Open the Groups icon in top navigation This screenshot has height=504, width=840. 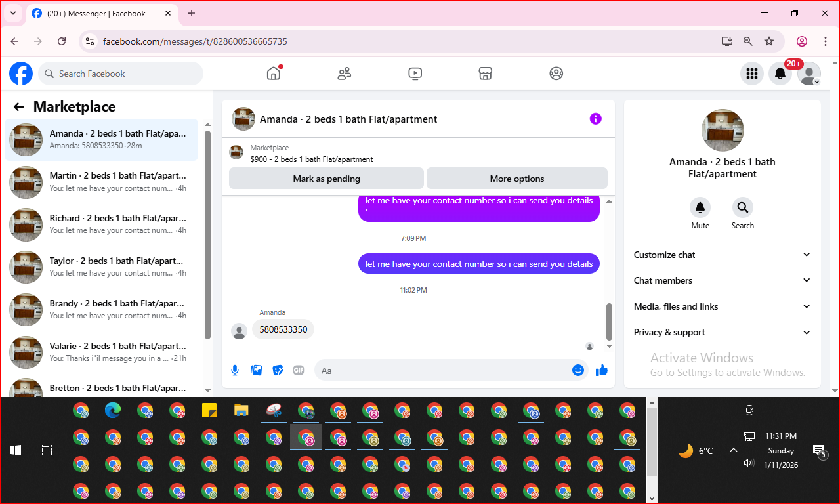point(556,73)
